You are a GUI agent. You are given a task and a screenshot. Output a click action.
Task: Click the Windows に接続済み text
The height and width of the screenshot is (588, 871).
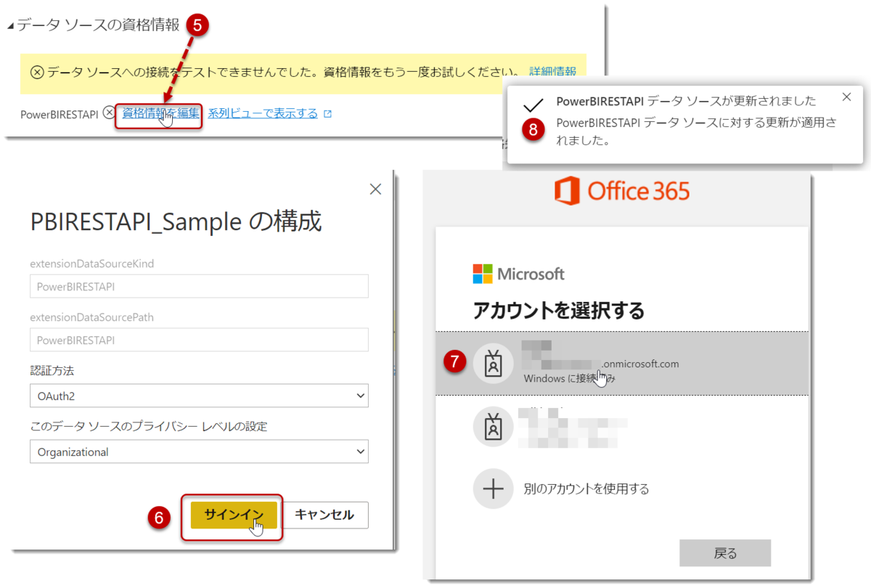[569, 378]
